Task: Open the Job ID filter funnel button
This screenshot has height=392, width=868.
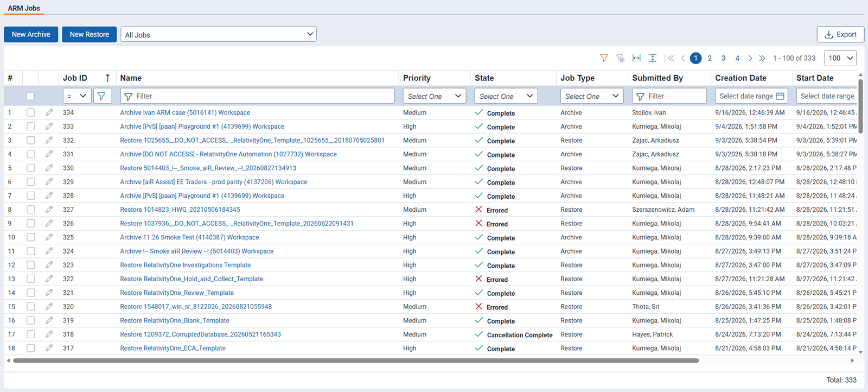Action: point(102,96)
